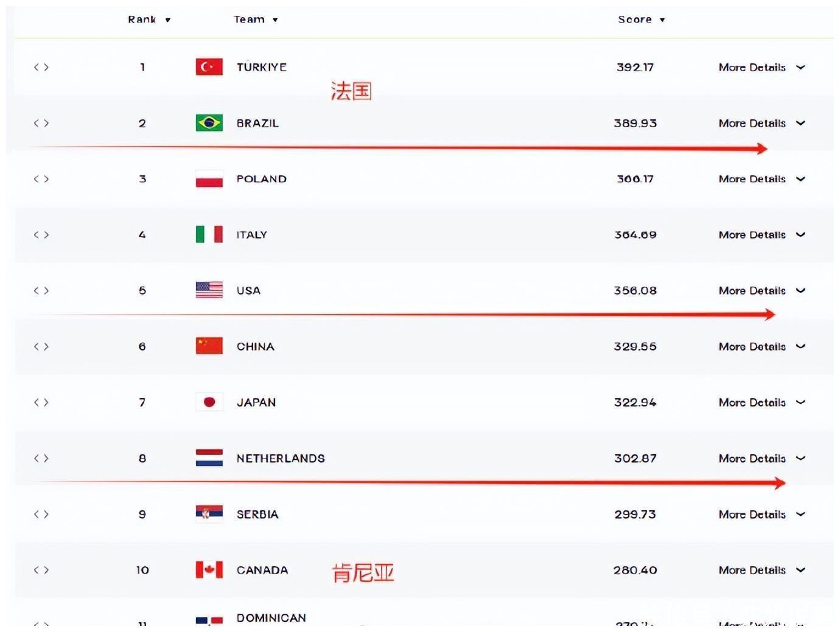The width and height of the screenshot is (840, 632).
Task: Click the Brazil flag icon
Action: [209, 123]
